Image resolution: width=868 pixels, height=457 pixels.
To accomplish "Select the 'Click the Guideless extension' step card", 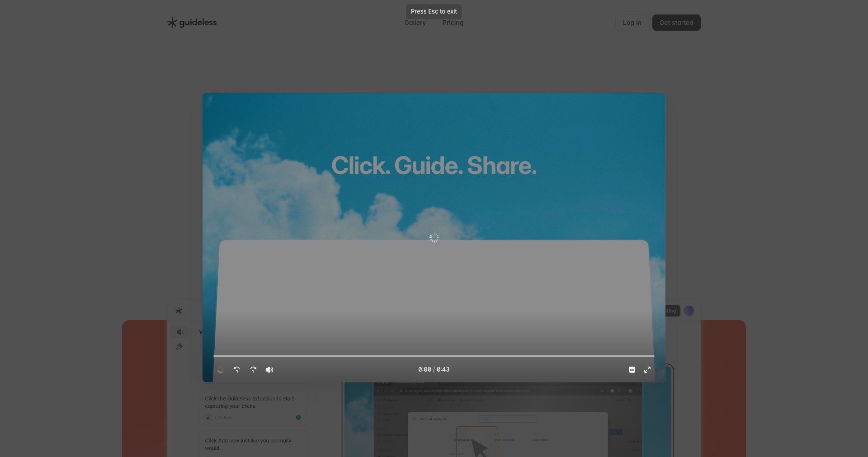I will tap(254, 408).
